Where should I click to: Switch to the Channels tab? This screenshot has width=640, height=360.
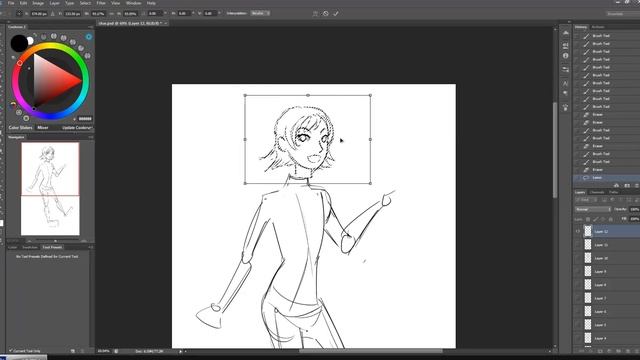click(x=597, y=192)
